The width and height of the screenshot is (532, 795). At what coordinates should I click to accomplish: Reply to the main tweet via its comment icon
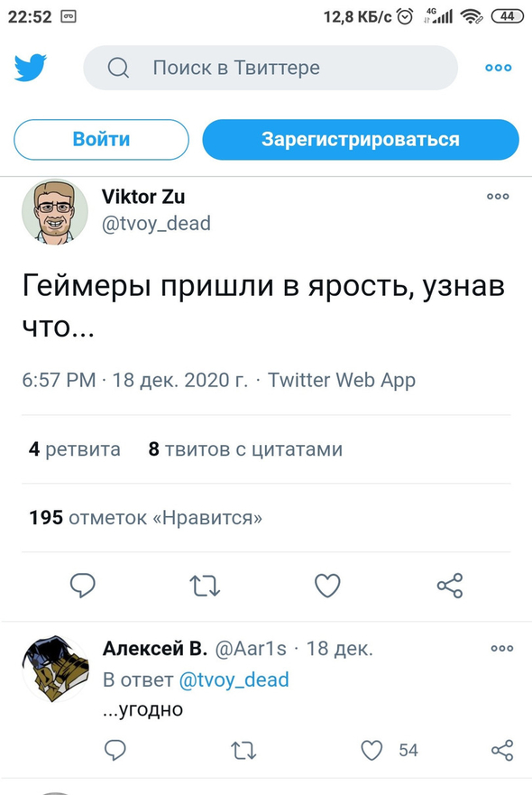point(83,586)
